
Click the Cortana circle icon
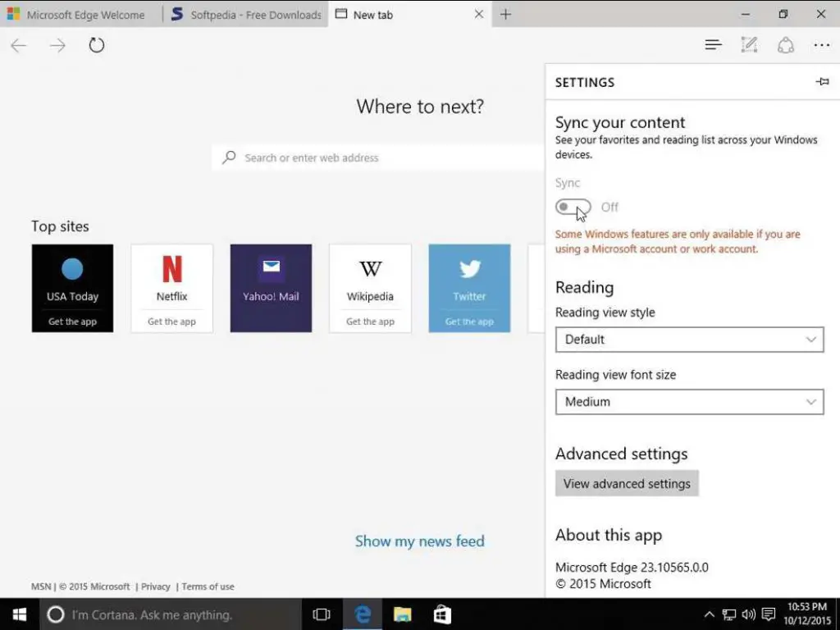pos(56,614)
